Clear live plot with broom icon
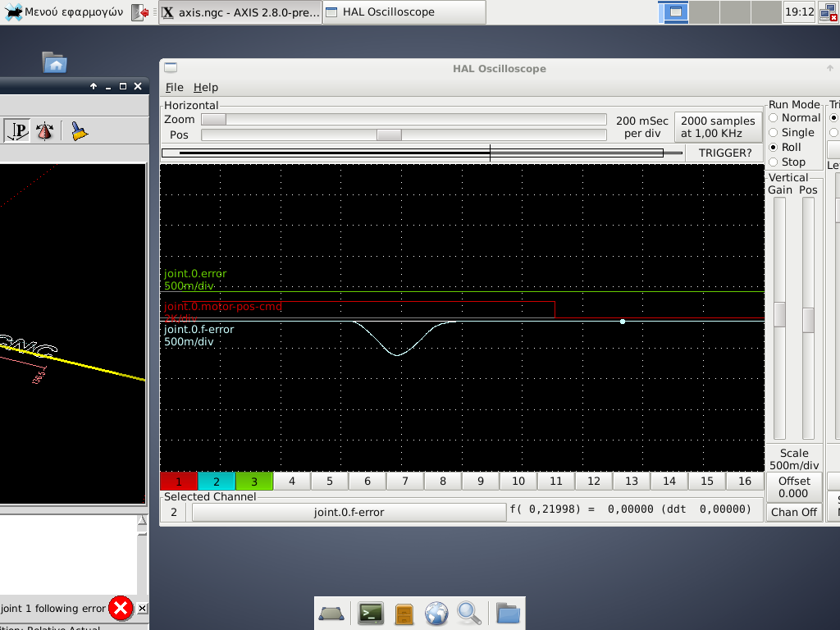 [79, 130]
